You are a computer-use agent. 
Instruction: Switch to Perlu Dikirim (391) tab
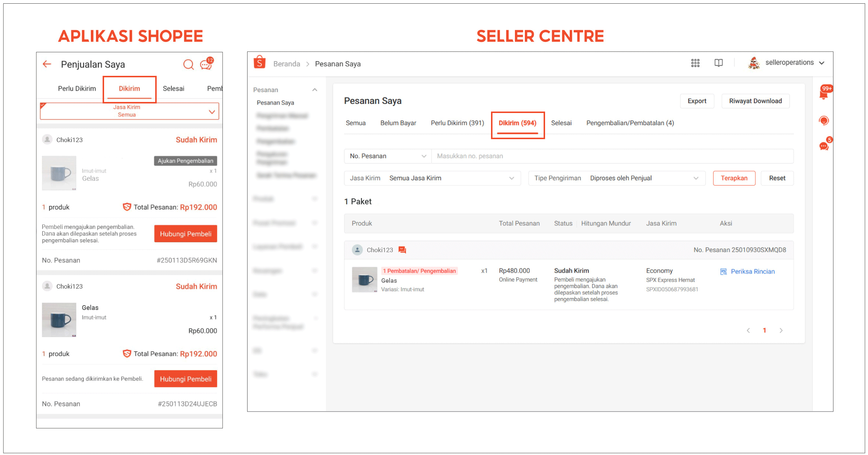[457, 123]
